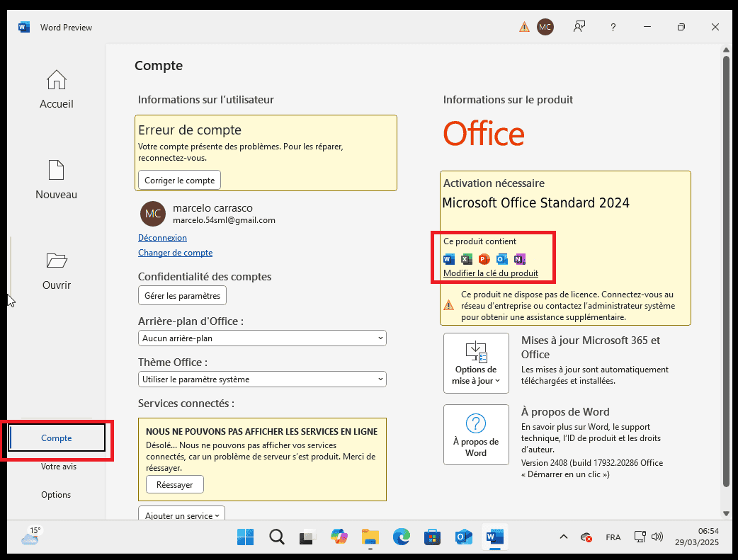
Task: Click the account warning triangle in title bar
Action: [524, 28]
